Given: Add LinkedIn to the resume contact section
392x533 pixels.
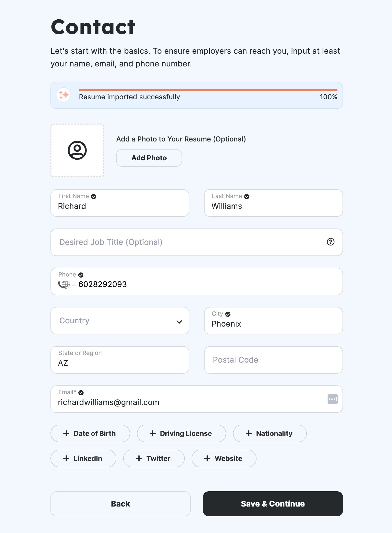Looking at the screenshot, I should point(83,458).
